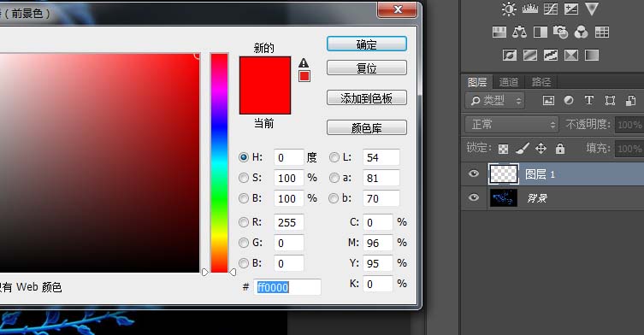Select the Lab a radio button

point(334,178)
